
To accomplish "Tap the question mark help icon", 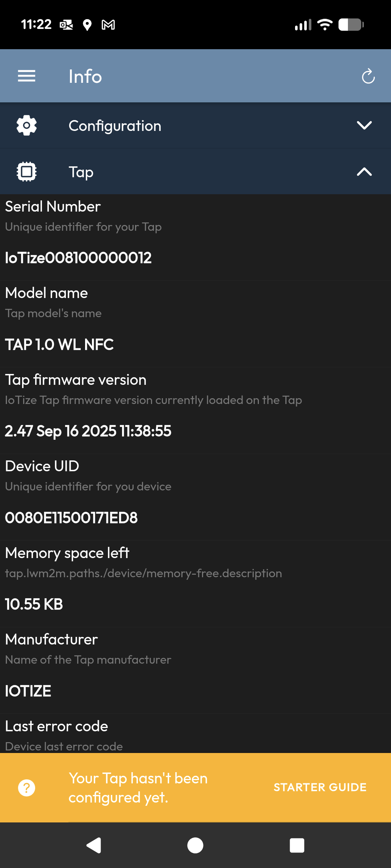I will click(x=26, y=788).
